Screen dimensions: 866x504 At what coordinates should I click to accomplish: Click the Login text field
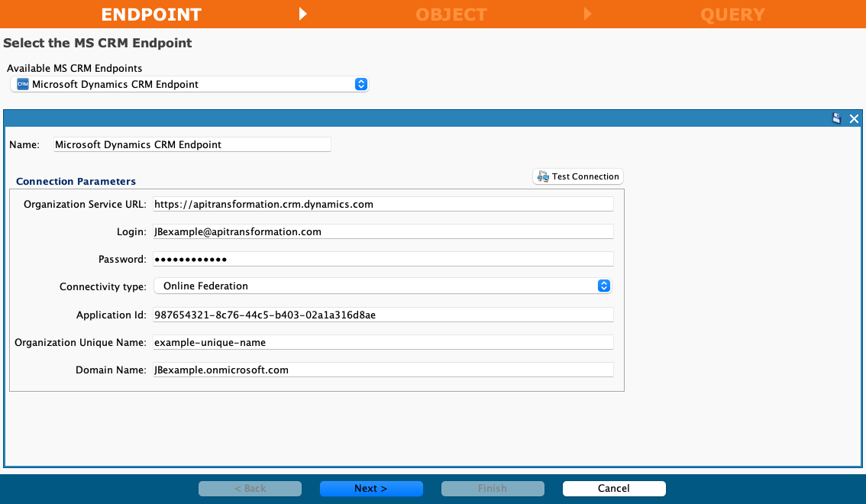[x=383, y=231]
